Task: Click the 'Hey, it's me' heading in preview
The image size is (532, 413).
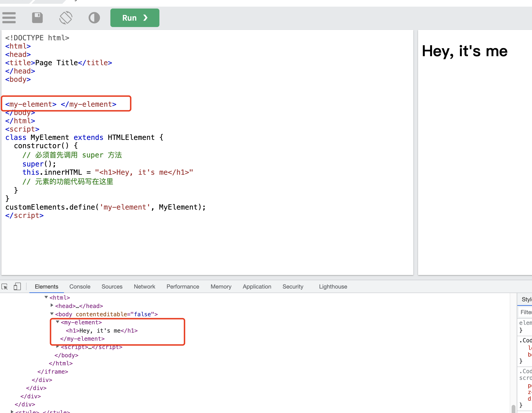Action: 464,51
